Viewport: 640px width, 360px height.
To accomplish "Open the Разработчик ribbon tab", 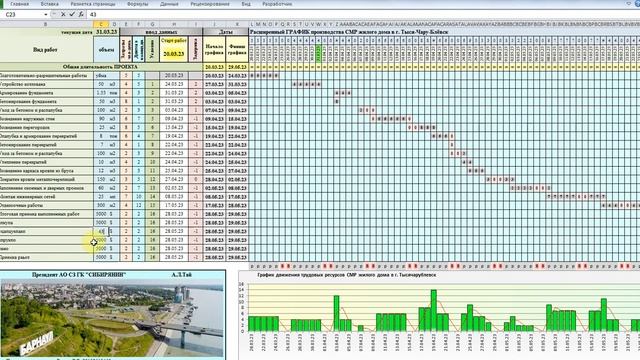I will pyautogui.click(x=277, y=4).
